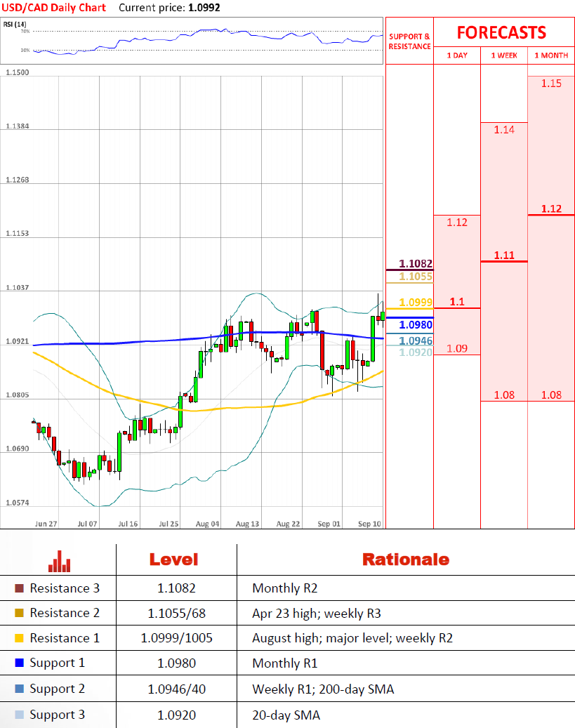
Task: Click the Resistance 3 row label
Action: [65, 588]
